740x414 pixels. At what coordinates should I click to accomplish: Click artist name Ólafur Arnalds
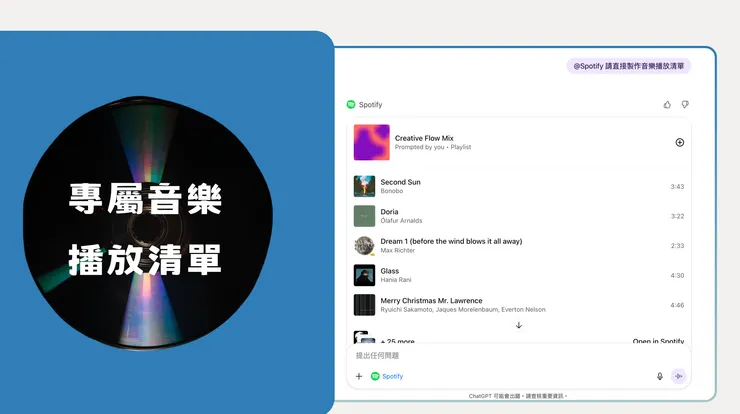click(401, 221)
